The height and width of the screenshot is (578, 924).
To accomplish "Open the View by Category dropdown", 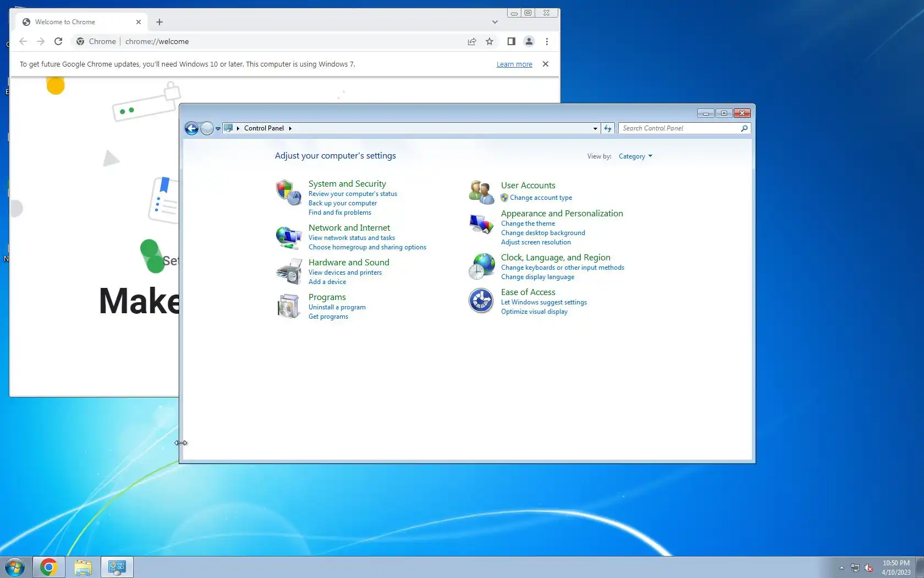I will [635, 156].
